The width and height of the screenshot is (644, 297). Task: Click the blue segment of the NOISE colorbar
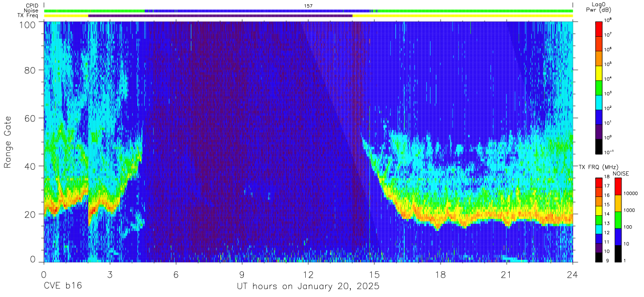coord(617,236)
